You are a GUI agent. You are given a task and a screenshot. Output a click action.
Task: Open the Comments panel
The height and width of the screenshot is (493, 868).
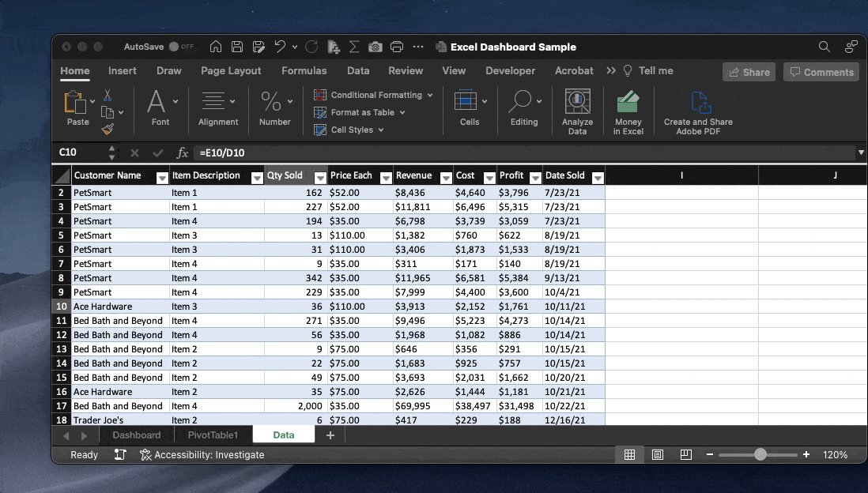pyautogui.click(x=821, y=71)
